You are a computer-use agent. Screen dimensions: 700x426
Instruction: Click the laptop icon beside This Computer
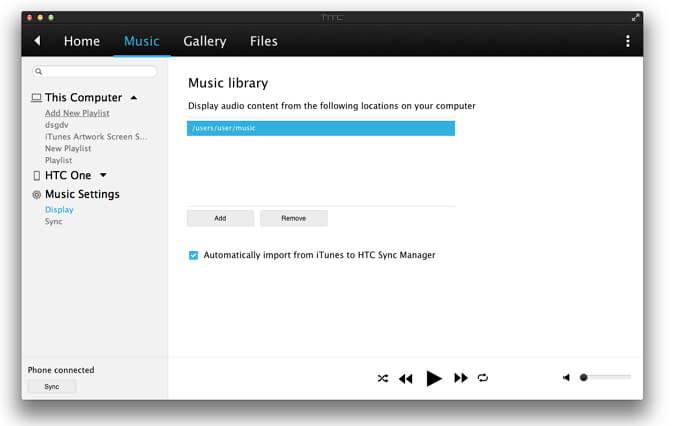coord(37,98)
